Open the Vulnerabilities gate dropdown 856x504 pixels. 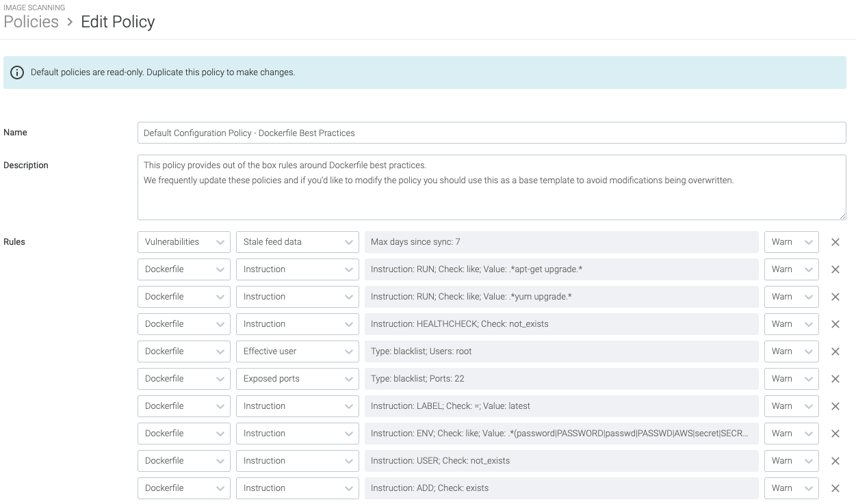(x=183, y=241)
